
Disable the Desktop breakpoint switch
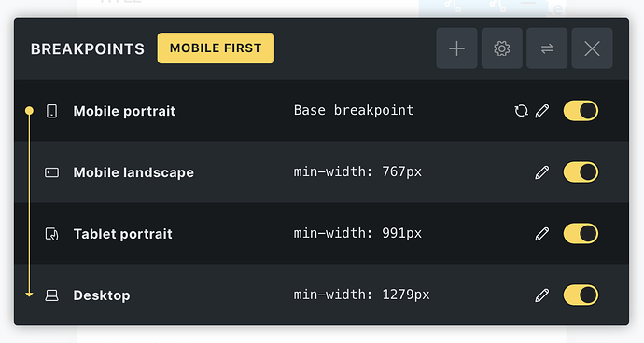click(581, 295)
